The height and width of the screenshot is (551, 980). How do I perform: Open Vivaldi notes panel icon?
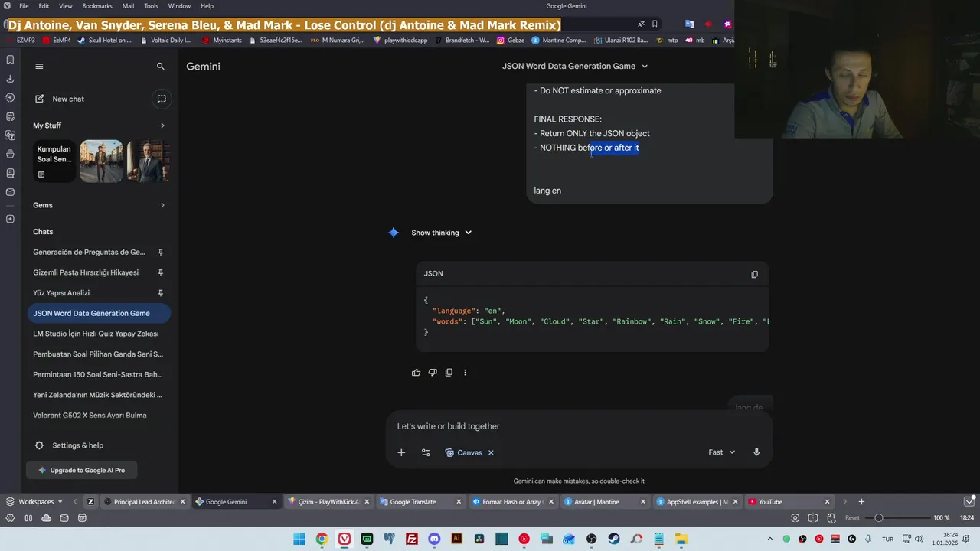click(x=10, y=116)
